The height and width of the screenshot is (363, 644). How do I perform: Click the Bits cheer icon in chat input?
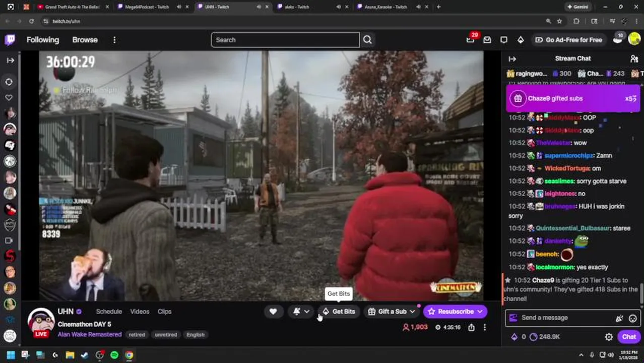coord(619,318)
